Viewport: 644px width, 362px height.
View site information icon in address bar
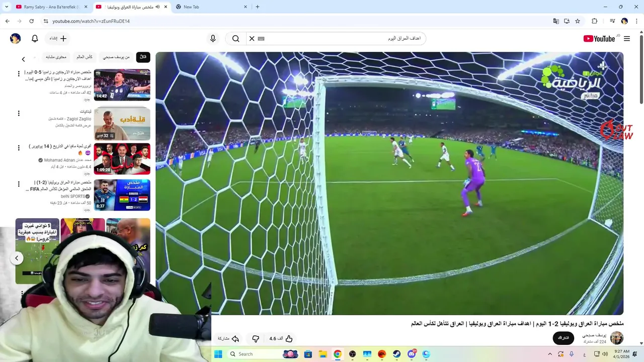tap(46, 21)
